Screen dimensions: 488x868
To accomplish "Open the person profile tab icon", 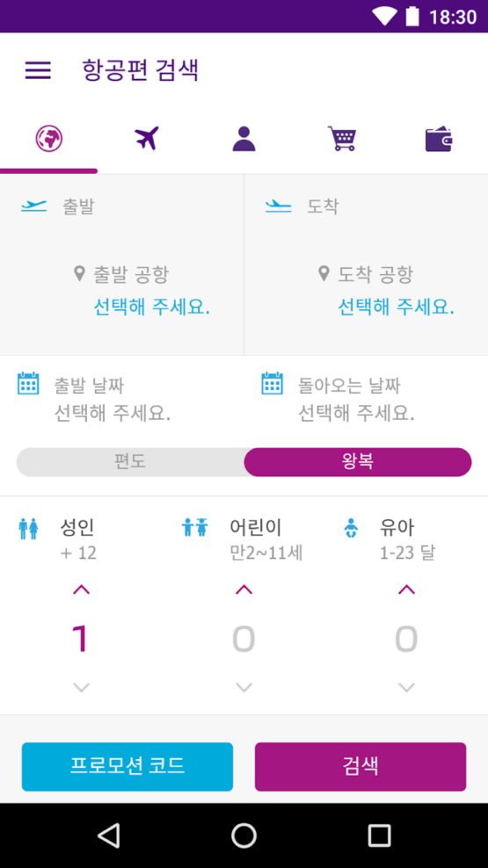I will 244,139.
